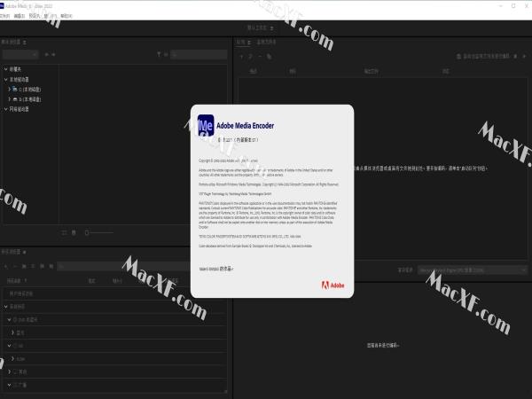The image size is (532, 399).
Task: Collapse the 系统预设 system presets group
Action: pyautogui.click(x=6, y=307)
